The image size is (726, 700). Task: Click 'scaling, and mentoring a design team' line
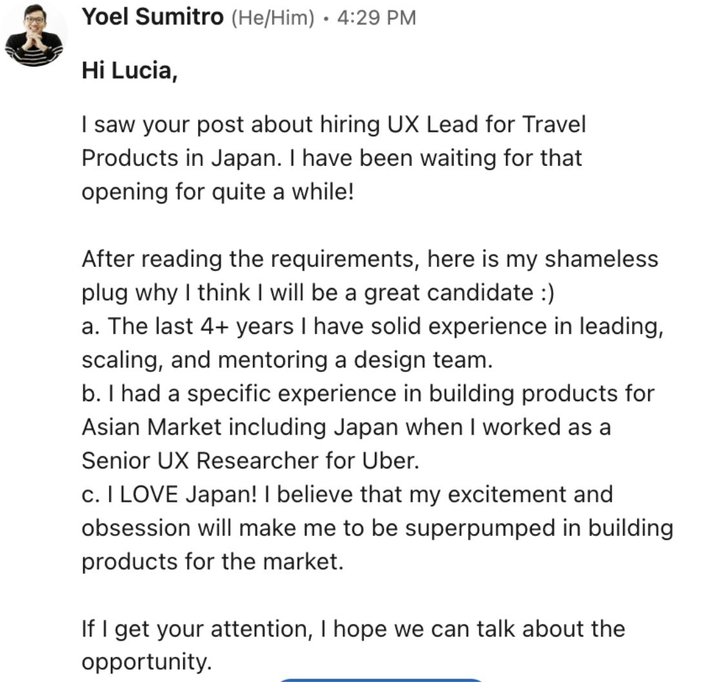click(x=287, y=360)
